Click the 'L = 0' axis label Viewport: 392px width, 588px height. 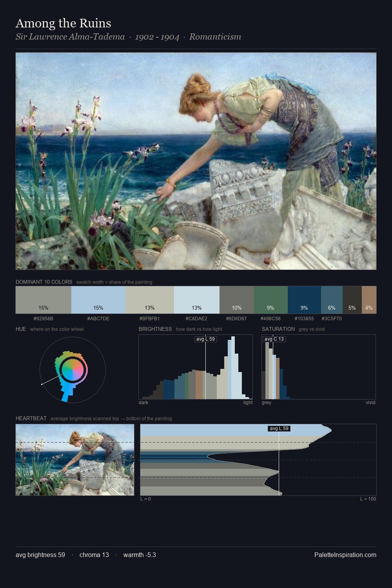pyautogui.click(x=145, y=499)
